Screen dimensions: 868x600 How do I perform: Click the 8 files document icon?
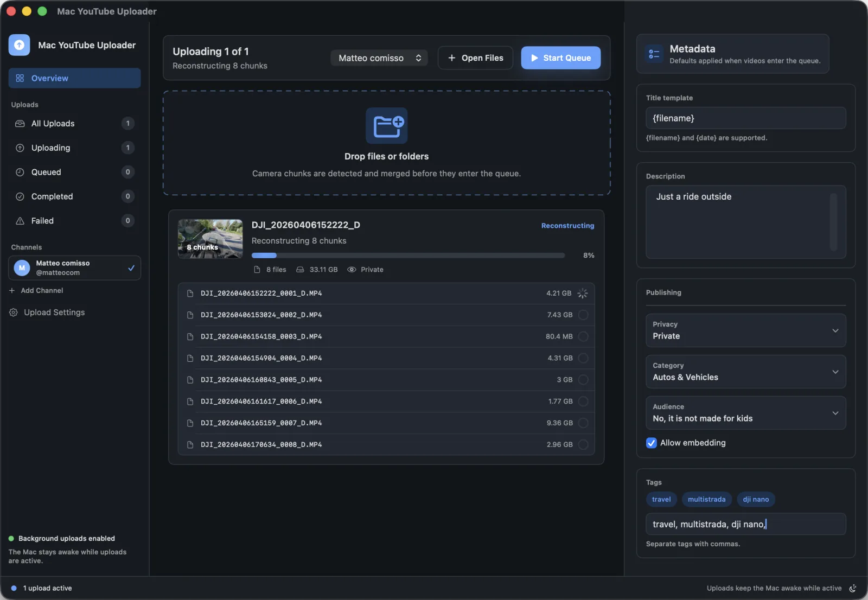click(257, 270)
